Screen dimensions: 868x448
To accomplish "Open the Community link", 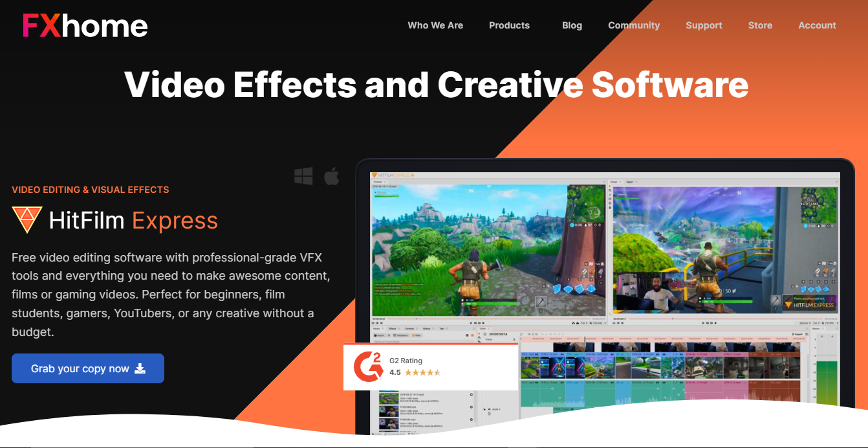I will pos(634,25).
